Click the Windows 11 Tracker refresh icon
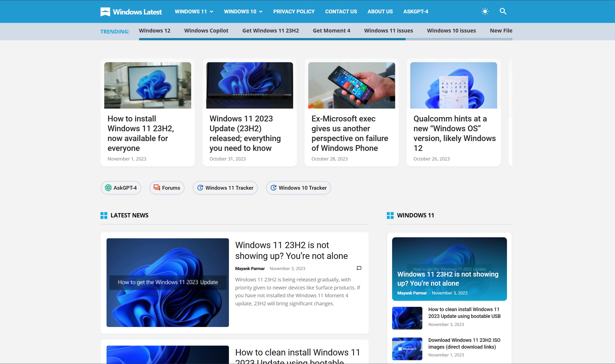 coord(200,188)
